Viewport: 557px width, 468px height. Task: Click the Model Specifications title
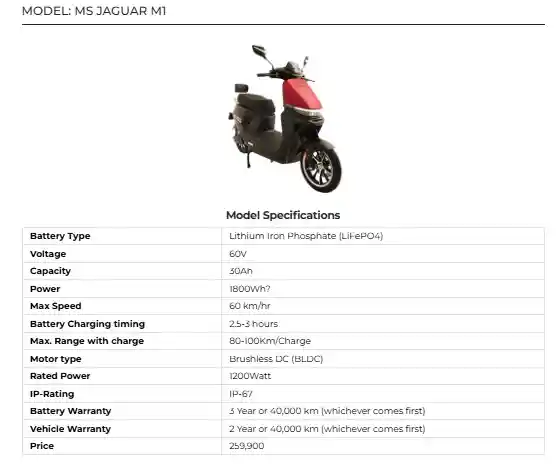(x=283, y=215)
